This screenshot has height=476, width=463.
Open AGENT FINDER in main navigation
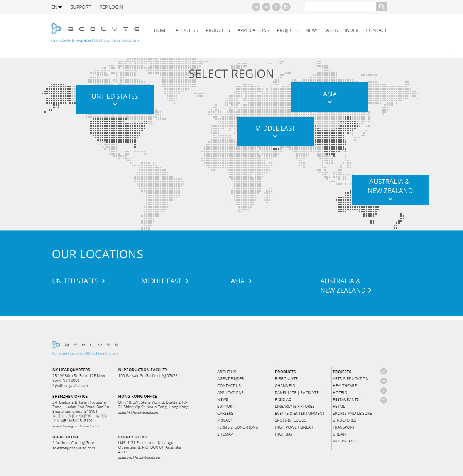pyautogui.click(x=342, y=30)
